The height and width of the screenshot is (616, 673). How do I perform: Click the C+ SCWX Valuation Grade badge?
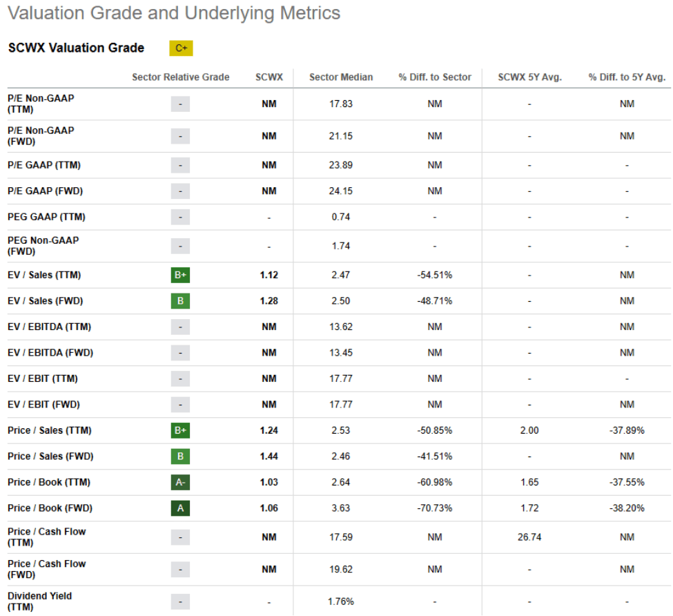click(181, 48)
